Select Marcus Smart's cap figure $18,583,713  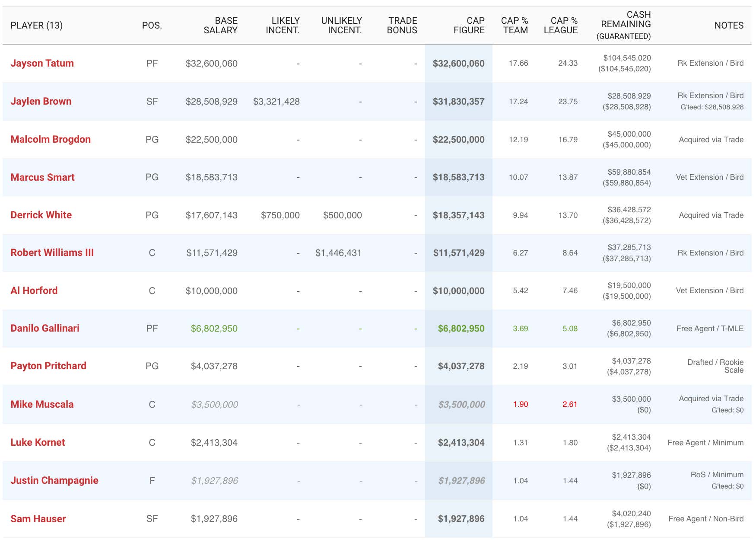pos(459,177)
